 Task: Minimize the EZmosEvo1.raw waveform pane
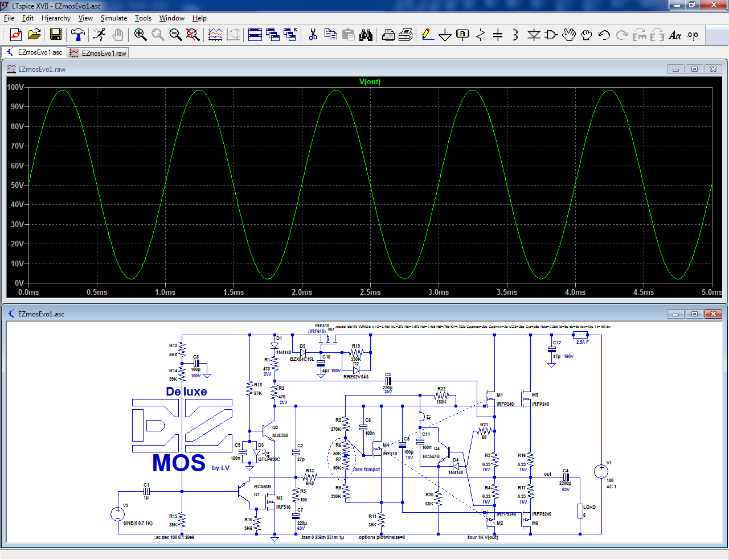(676, 69)
